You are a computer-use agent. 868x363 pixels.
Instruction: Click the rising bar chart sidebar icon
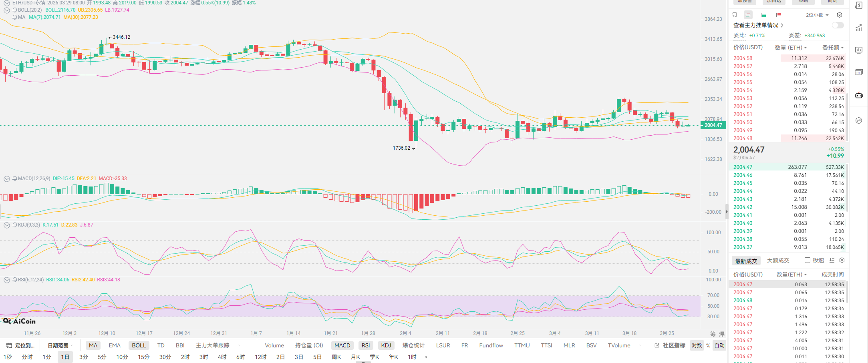[x=858, y=28]
